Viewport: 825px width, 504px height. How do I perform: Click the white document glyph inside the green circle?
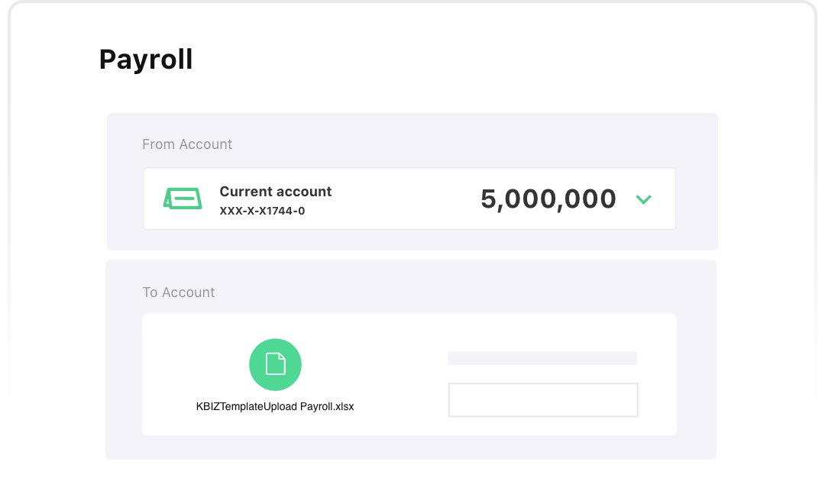(x=275, y=364)
